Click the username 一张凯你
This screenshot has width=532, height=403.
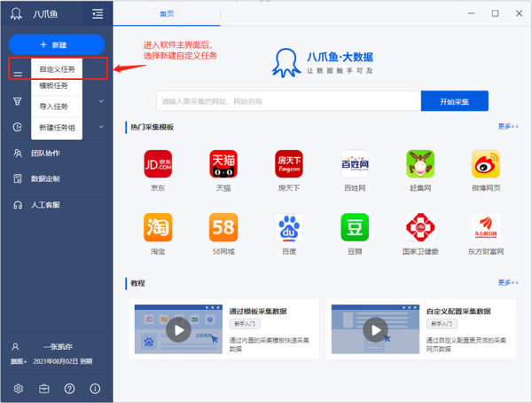[x=58, y=346]
